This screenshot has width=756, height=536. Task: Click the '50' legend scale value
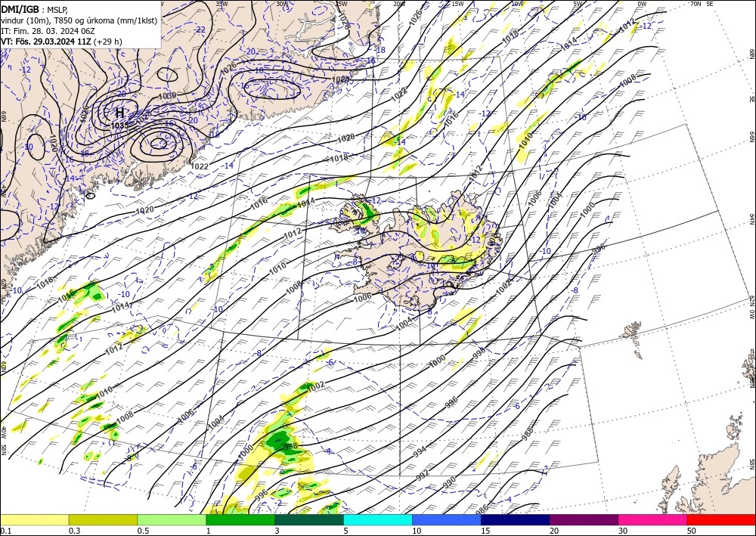692,531
